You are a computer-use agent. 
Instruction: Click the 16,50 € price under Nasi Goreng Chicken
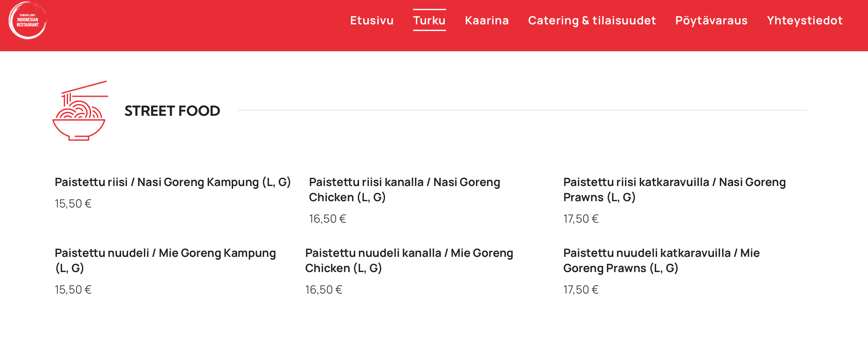[x=327, y=219]
